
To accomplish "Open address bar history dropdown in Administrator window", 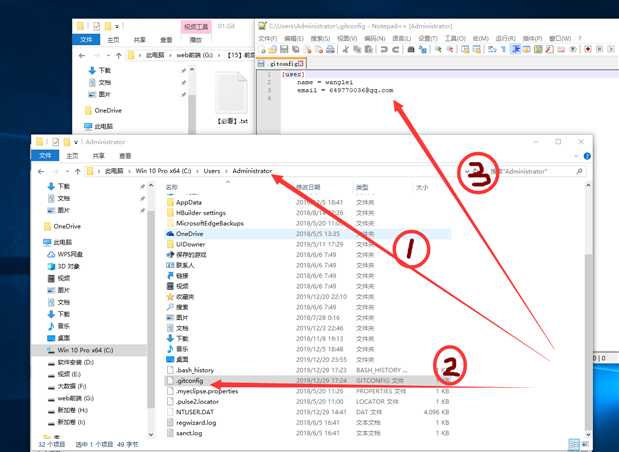I will [x=467, y=171].
